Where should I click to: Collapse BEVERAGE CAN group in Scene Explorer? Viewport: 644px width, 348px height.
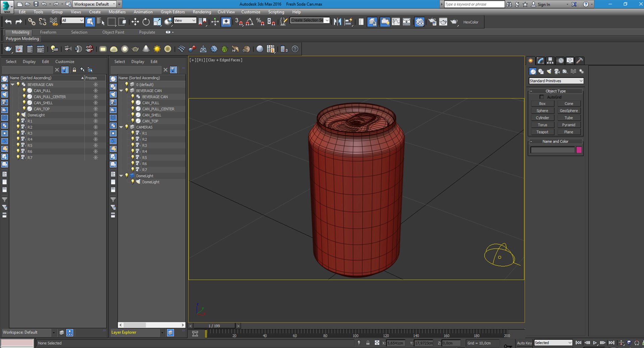coord(12,84)
